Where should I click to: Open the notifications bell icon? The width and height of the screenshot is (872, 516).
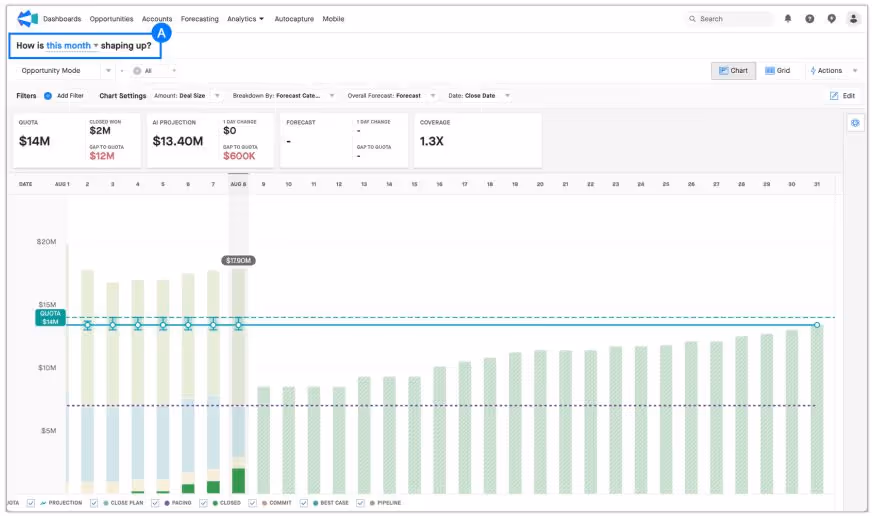pos(787,18)
